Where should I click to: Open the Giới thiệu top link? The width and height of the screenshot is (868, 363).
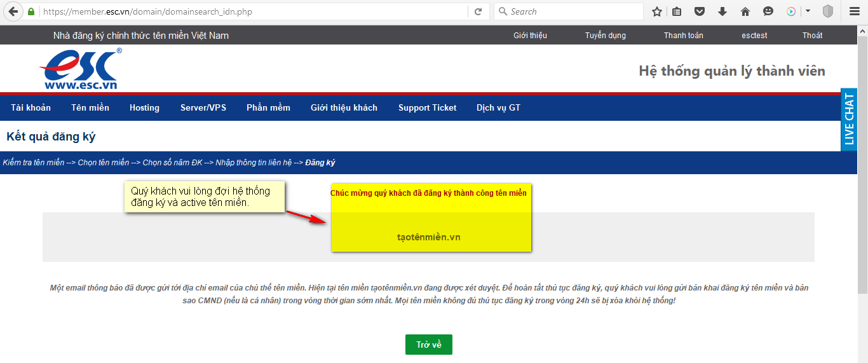(x=530, y=36)
